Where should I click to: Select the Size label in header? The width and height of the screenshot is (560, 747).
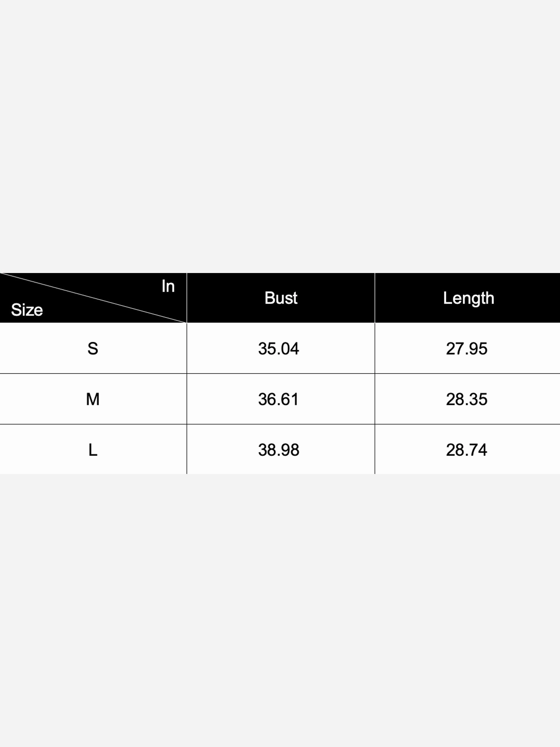(27, 310)
